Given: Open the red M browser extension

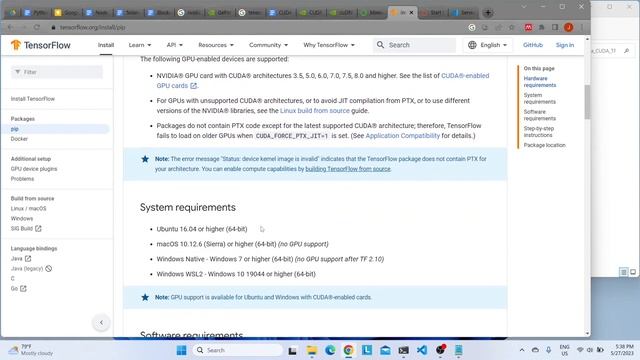Looking at the screenshot, I should click(528, 27).
